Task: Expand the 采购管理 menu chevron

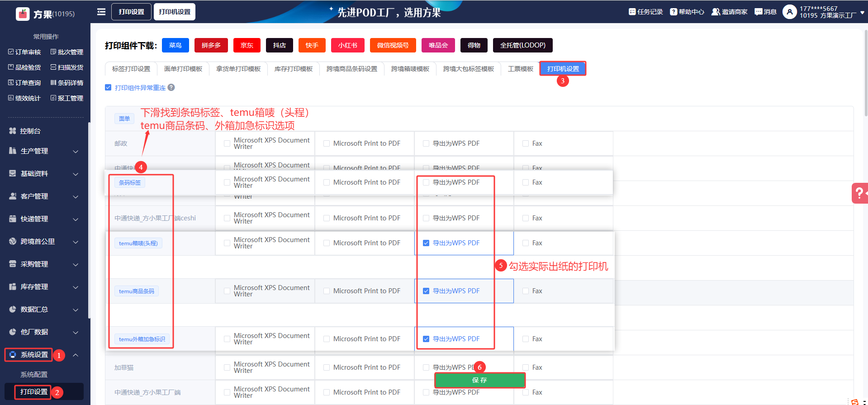Action: click(x=76, y=264)
